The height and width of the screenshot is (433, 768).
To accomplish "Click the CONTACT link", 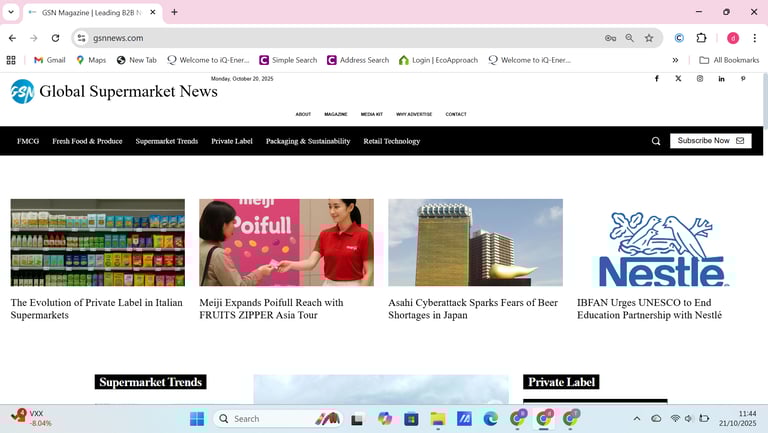I will (456, 114).
